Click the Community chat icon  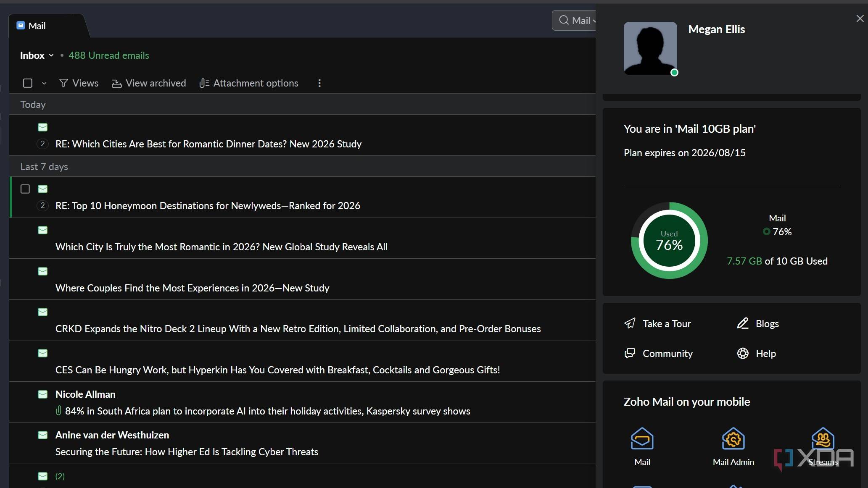click(x=630, y=353)
